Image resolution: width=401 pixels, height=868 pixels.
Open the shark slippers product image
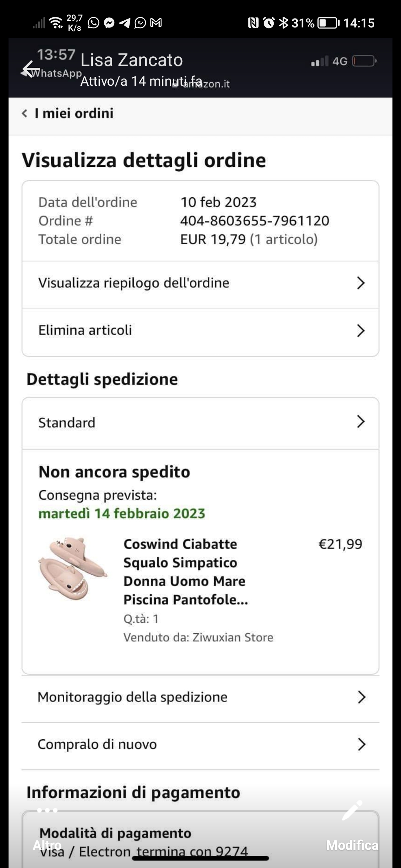tap(73, 568)
